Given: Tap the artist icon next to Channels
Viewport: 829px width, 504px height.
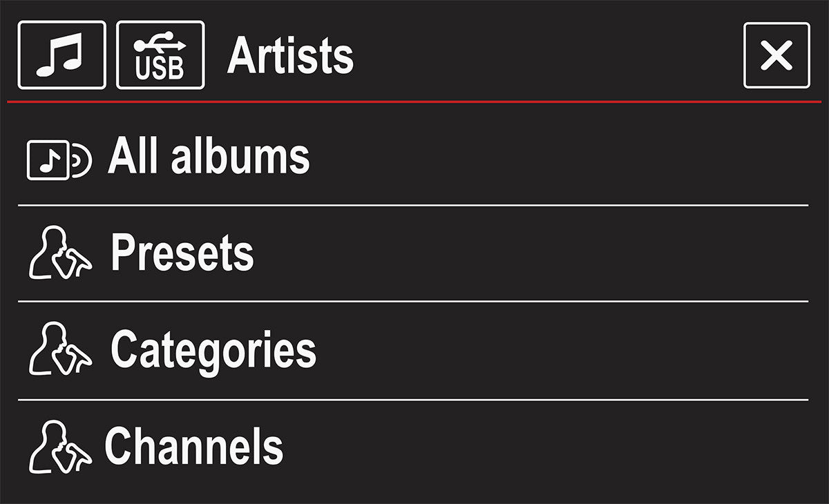Looking at the screenshot, I should 61,447.
